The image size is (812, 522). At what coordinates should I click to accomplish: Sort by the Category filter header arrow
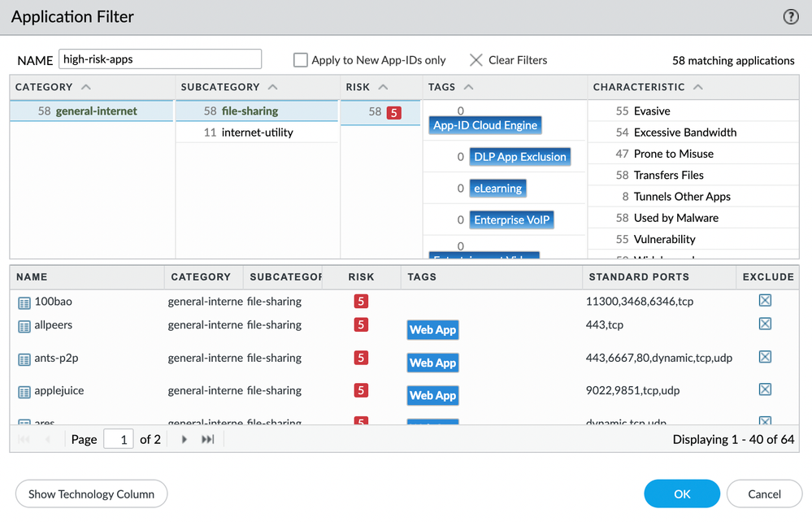click(x=86, y=87)
